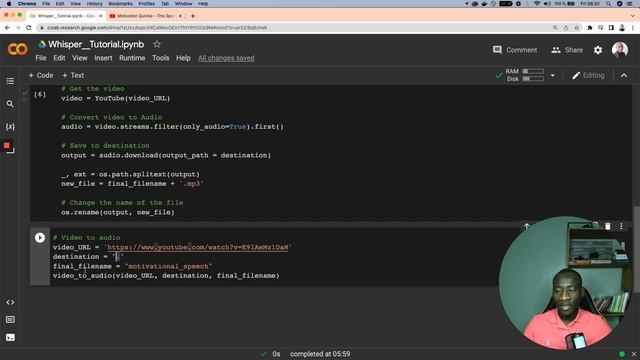Click the Colab CO logo
The image size is (640, 360).
pos(18,49)
